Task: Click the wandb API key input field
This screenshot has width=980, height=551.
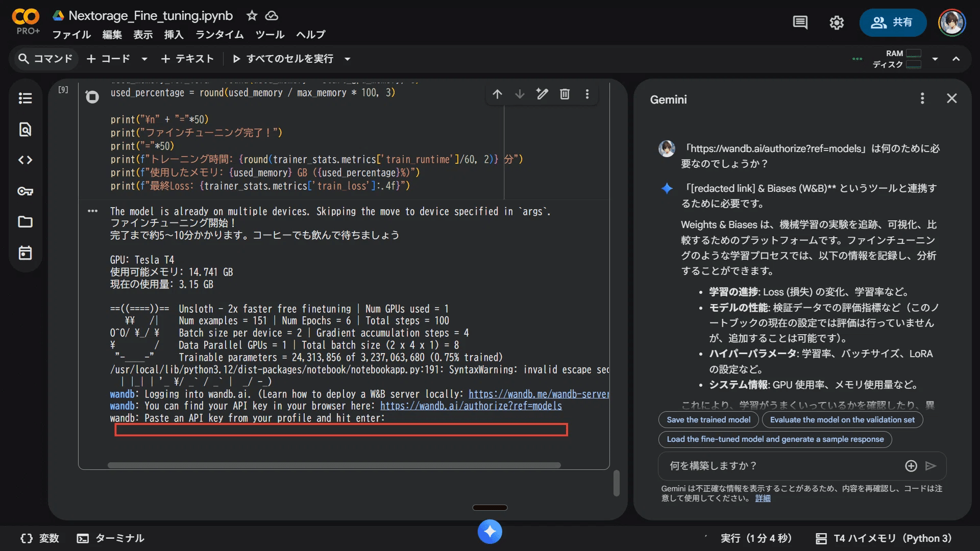Action: [x=341, y=430]
